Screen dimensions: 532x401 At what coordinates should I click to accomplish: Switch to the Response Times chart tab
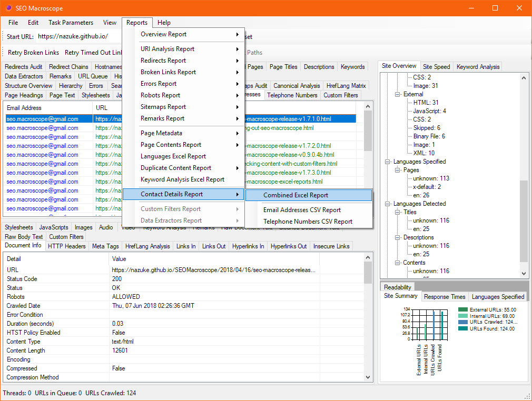click(445, 297)
